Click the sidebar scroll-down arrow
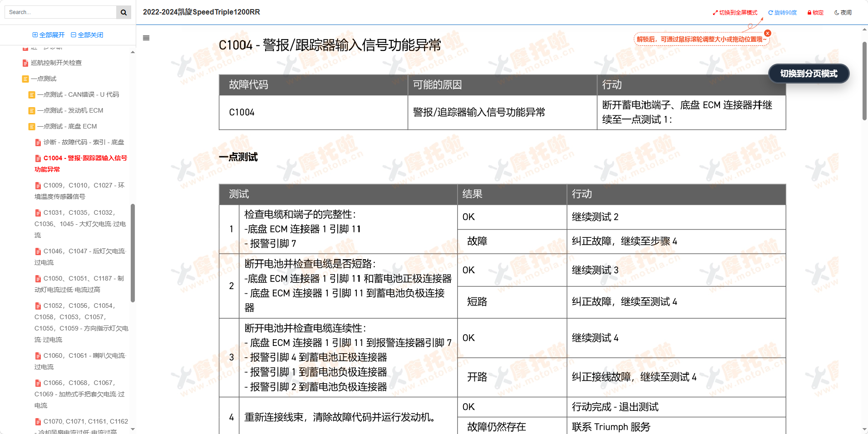Image resolution: width=868 pixels, height=434 pixels. [x=133, y=429]
